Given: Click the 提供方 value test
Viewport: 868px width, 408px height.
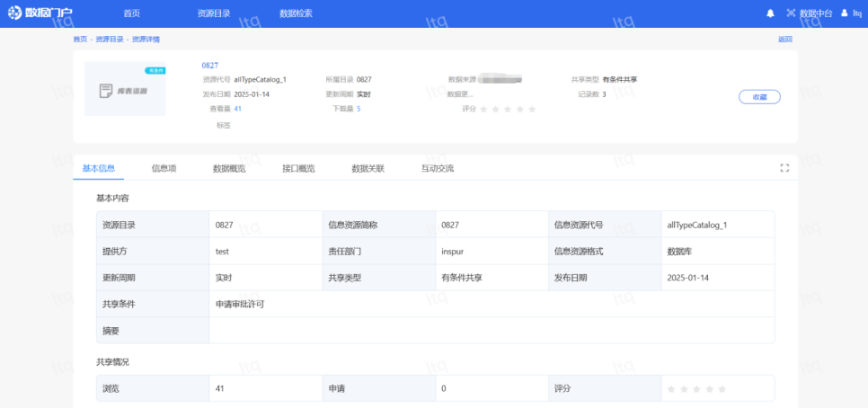Looking at the screenshot, I should pos(223,252).
